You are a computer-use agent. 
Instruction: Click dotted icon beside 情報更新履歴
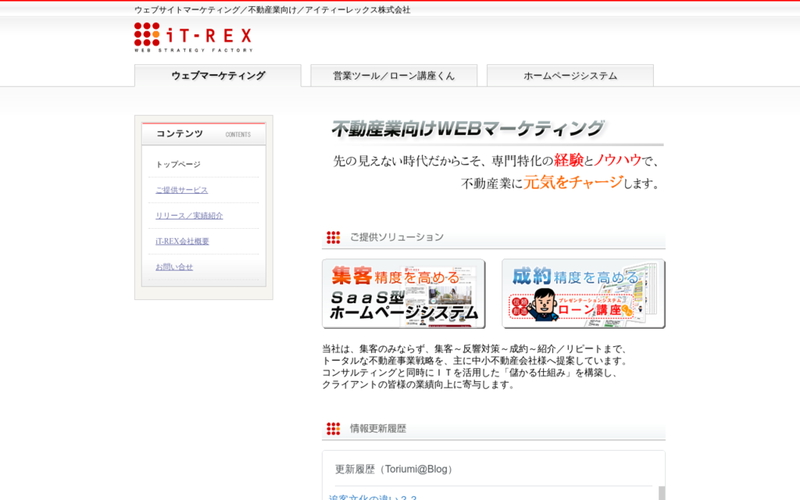pos(333,429)
